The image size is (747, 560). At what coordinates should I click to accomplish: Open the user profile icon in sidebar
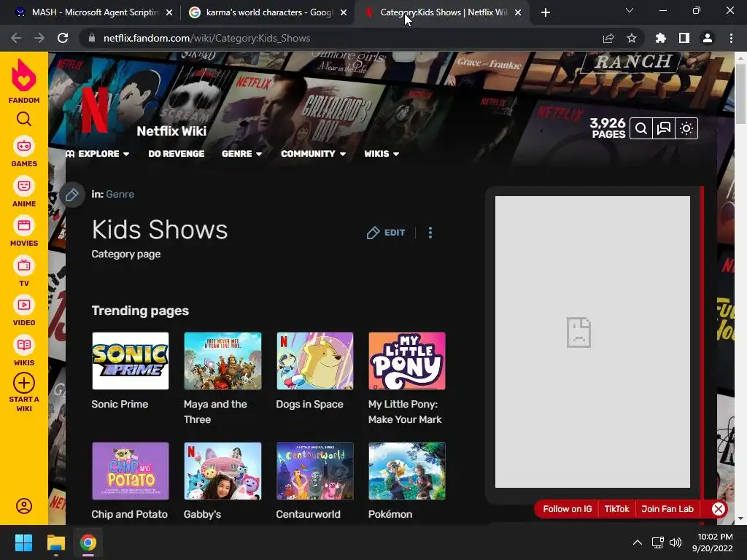pyautogui.click(x=24, y=506)
